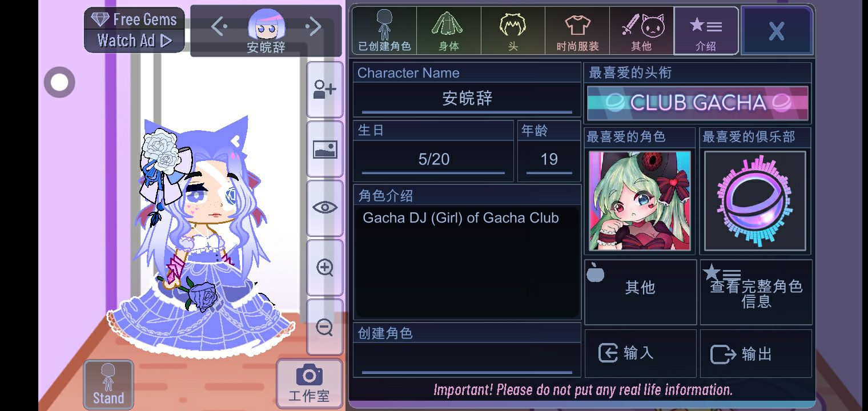Viewport: 868px width, 411px height.
Task: Zoom out with the magnifier minus icon
Action: click(325, 327)
